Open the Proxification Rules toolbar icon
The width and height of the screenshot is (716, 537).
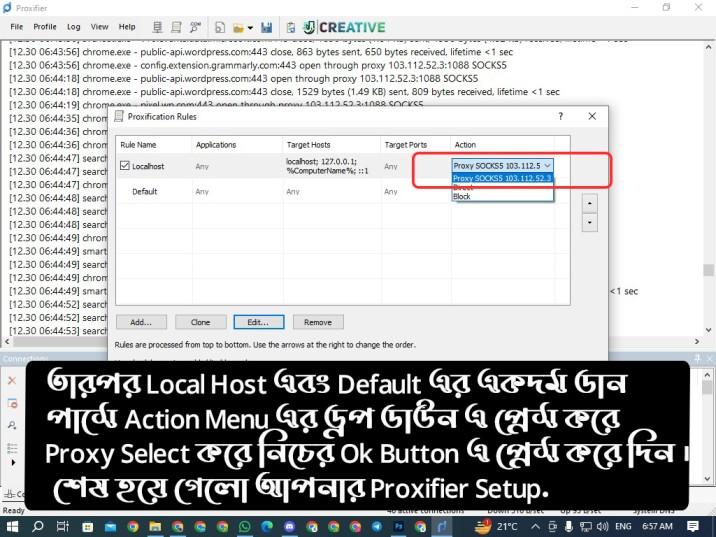pos(176,27)
